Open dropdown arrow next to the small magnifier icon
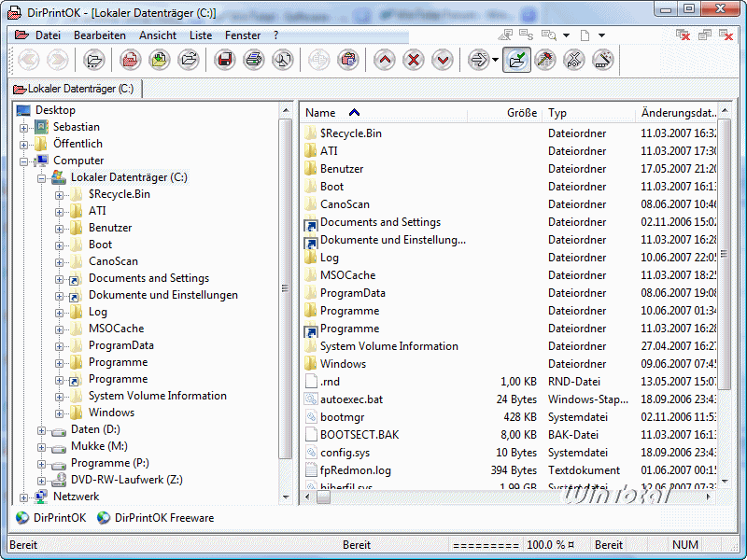 566,35
